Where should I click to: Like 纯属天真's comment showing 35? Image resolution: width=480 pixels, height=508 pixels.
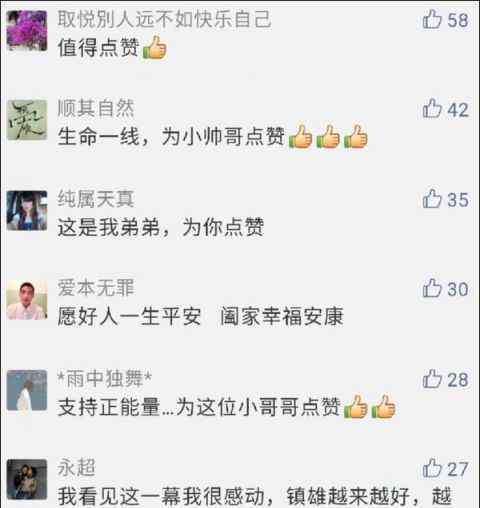[432, 199]
